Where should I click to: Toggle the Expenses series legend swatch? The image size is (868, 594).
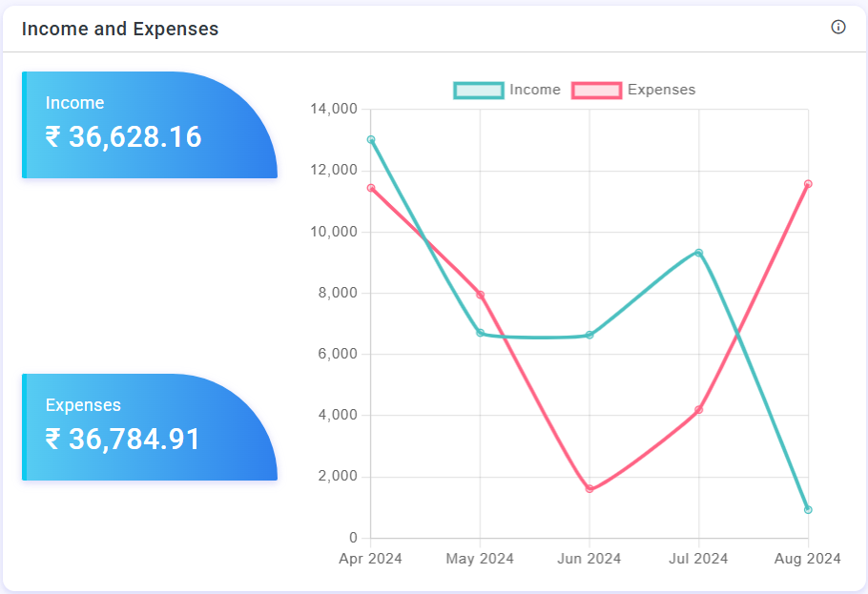click(596, 90)
